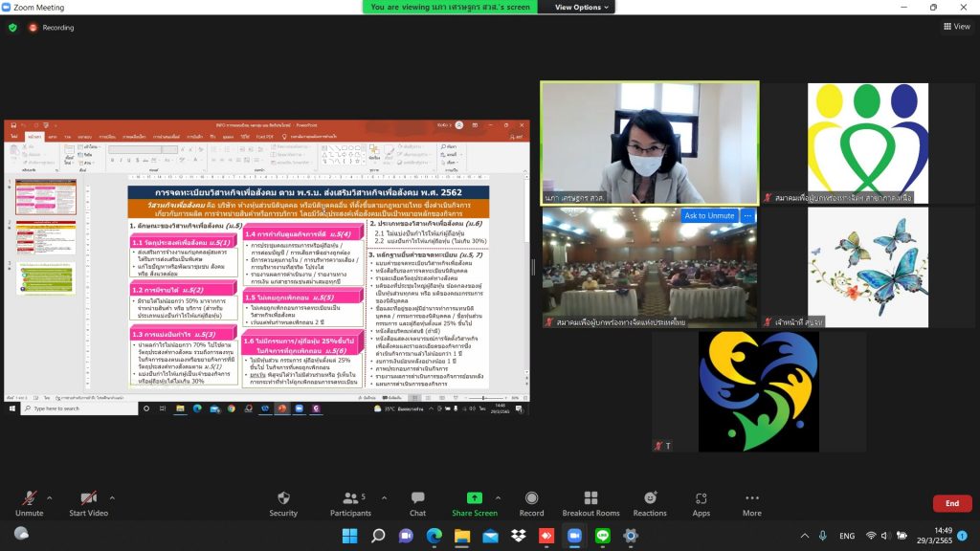This screenshot has height=551, width=980.
Task: Toggle the microphone with Unmute
Action: point(29,498)
